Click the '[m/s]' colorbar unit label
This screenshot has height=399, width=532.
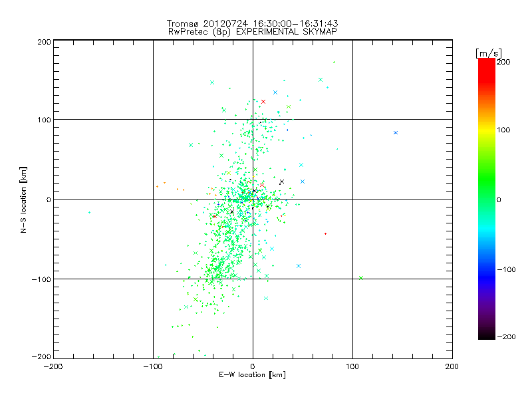[x=489, y=53]
